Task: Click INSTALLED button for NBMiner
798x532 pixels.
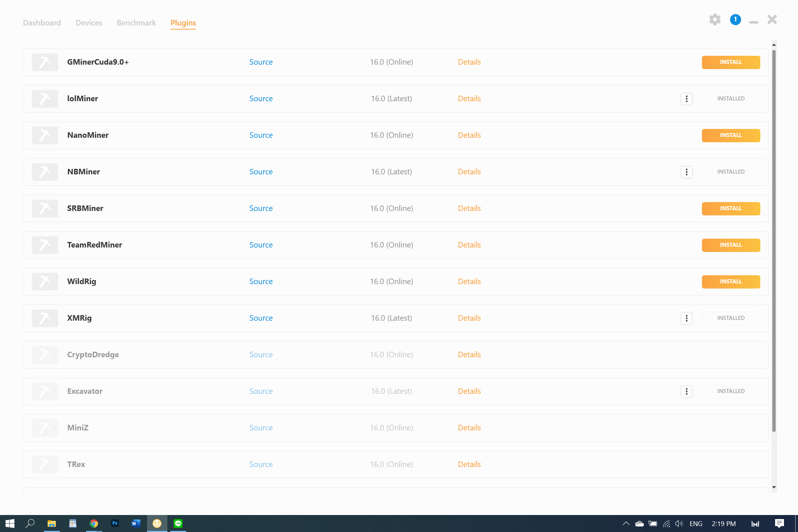Action: pos(731,172)
